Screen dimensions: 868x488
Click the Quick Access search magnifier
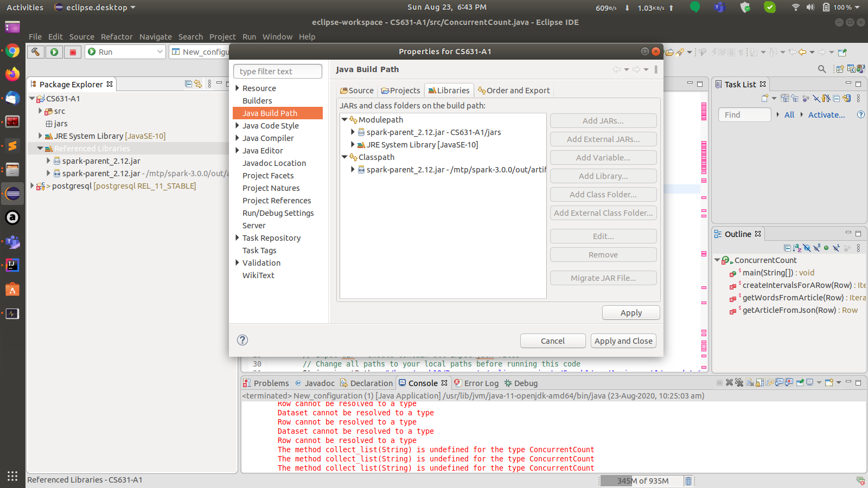click(822, 69)
